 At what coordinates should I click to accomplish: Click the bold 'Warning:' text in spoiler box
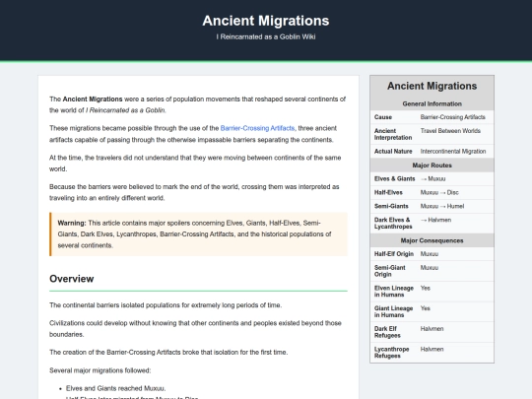tap(72, 223)
